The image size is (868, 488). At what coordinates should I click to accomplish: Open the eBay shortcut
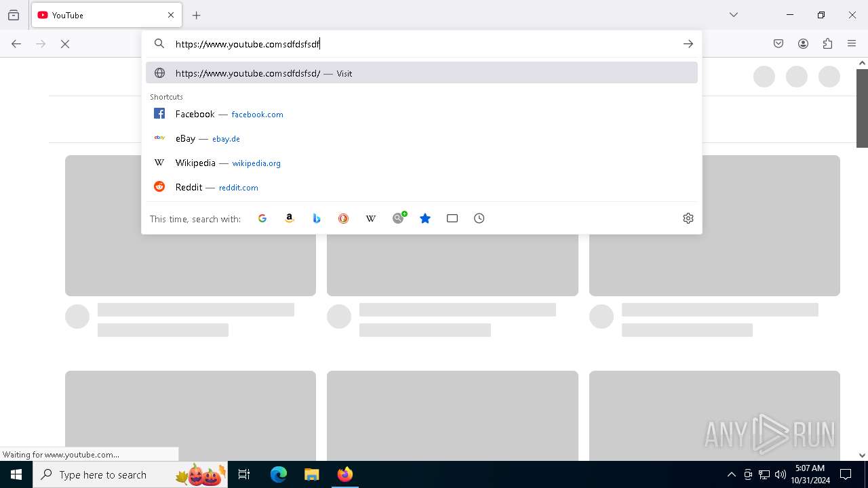(x=422, y=138)
